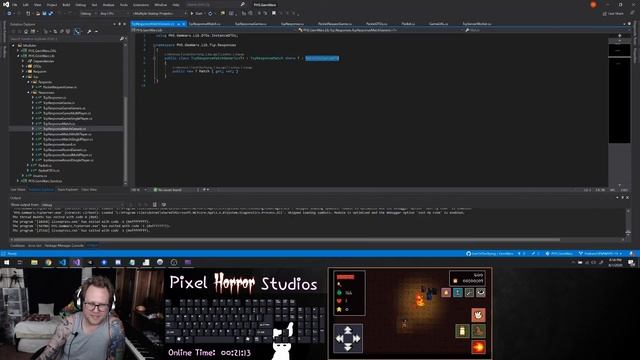Switch to the TcpServerWorker.cs editor tab
640x360 pixels.
(477, 24)
